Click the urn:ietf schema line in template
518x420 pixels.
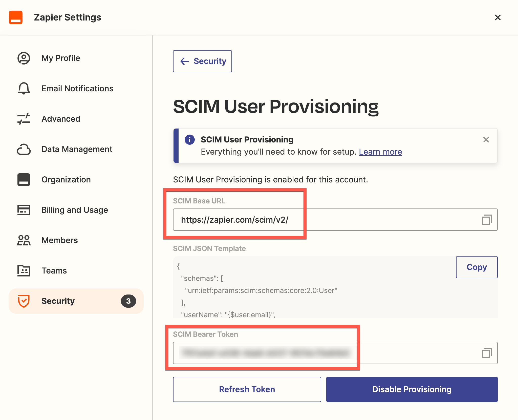coord(261,290)
